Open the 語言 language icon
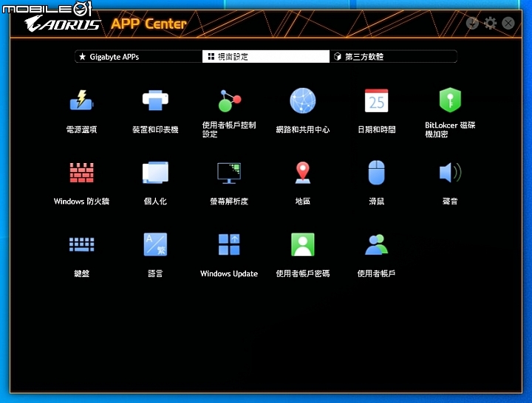This screenshot has width=532, height=403. [155, 244]
